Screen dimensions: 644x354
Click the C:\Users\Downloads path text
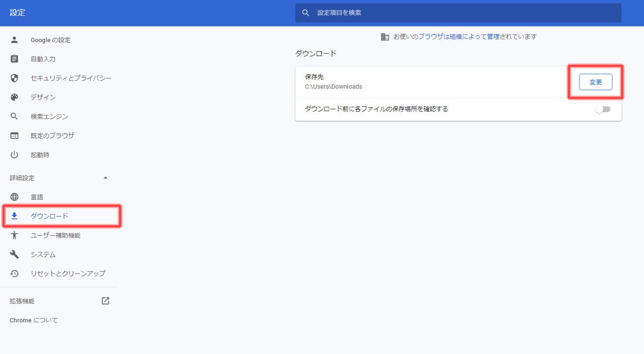pos(333,87)
